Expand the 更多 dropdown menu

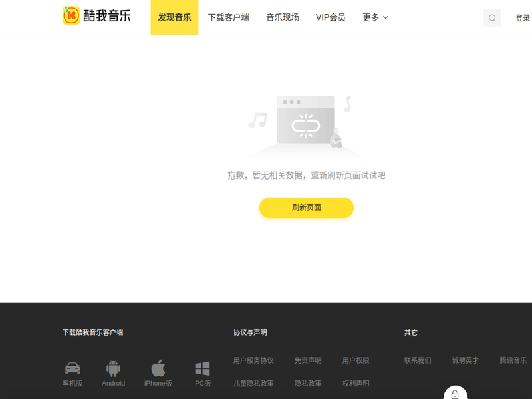[375, 17]
